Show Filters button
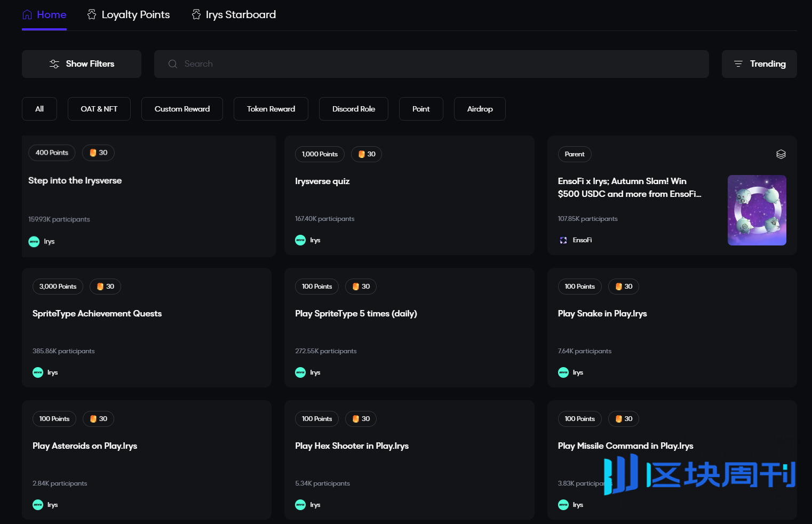 (82, 64)
